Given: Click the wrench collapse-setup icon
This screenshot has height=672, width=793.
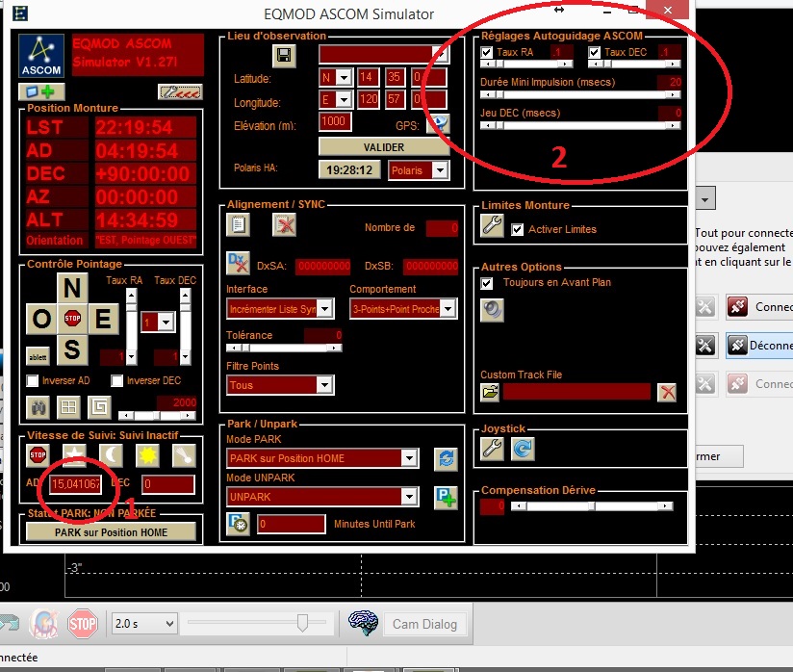Looking at the screenshot, I should pos(180,91).
